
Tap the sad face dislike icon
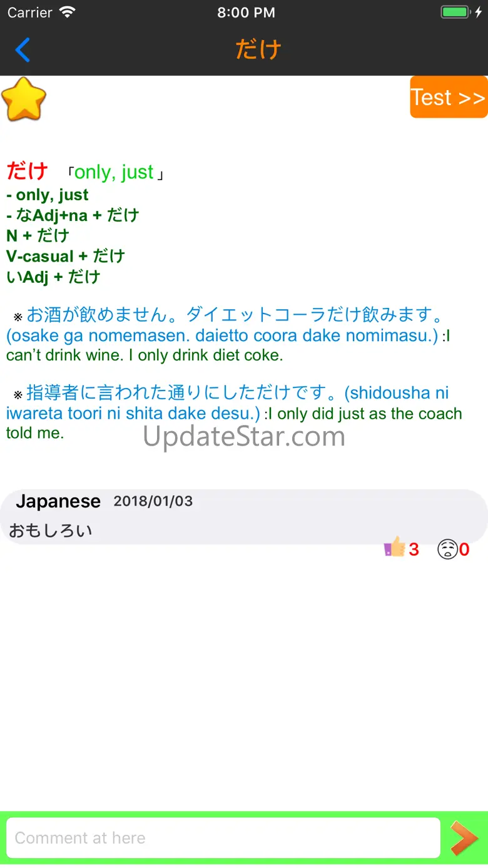pyautogui.click(x=447, y=549)
